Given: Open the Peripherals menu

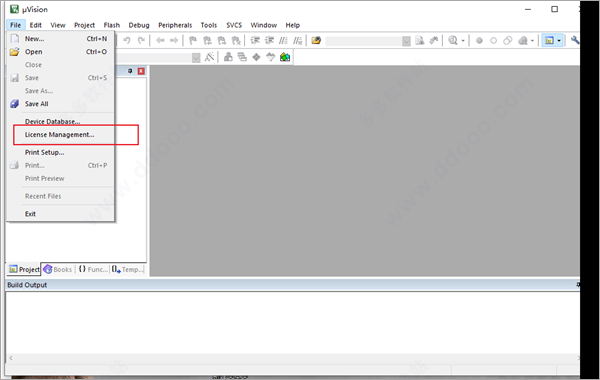Looking at the screenshot, I should tap(175, 25).
